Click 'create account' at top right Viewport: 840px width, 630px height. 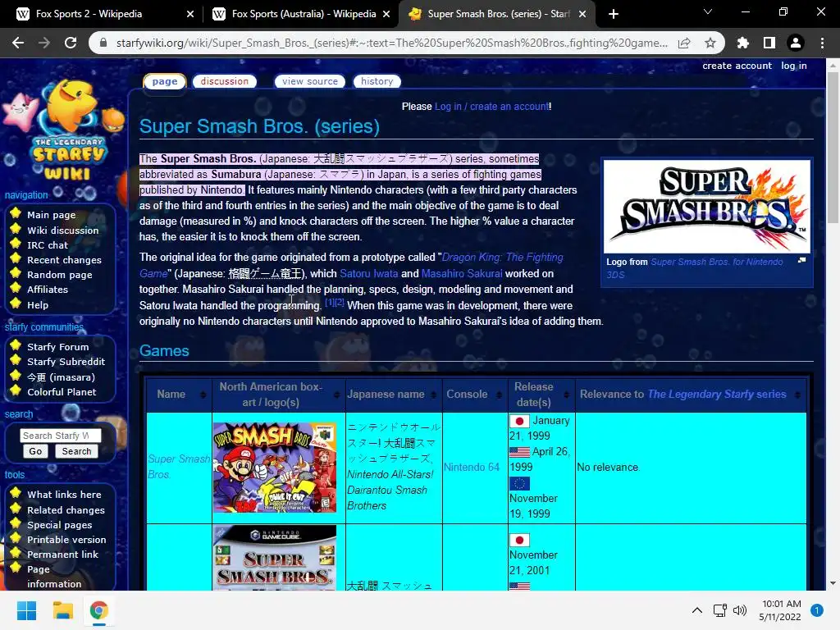click(x=737, y=66)
